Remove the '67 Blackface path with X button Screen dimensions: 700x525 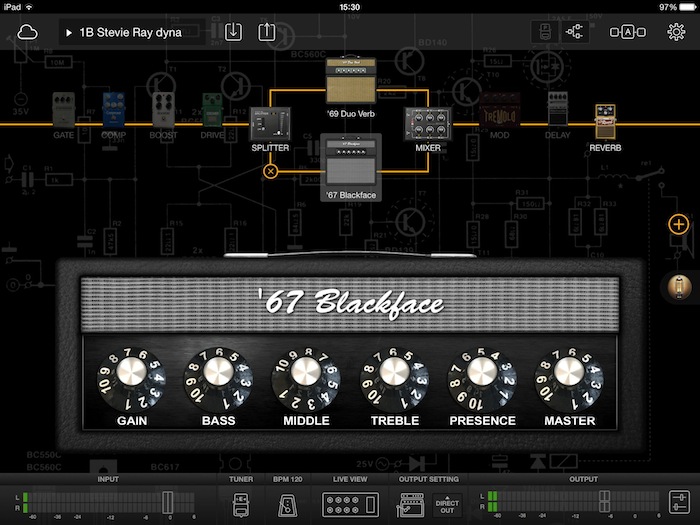pyautogui.click(x=270, y=171)
